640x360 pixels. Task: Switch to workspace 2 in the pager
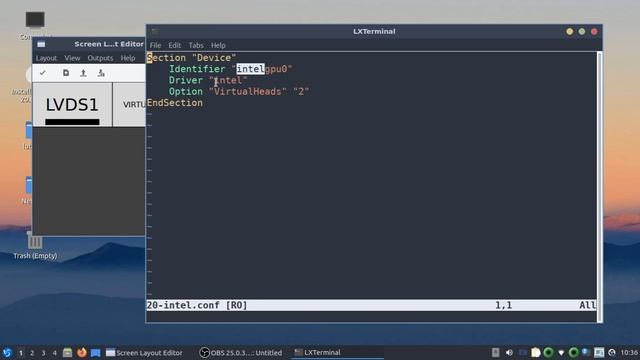tap(32, 353)
